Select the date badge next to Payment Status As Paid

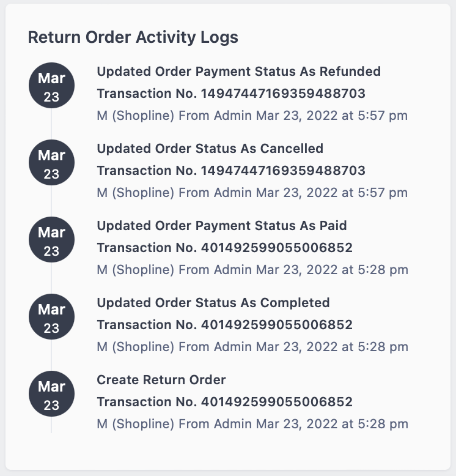[x=51, y=239]
